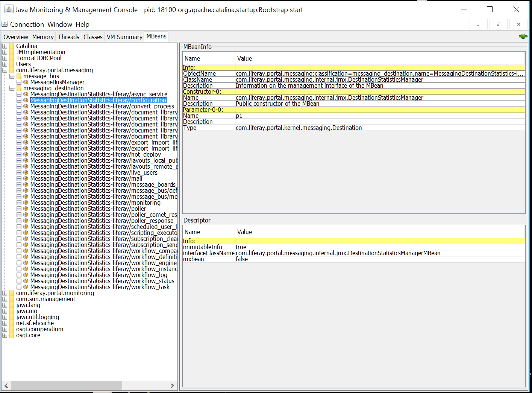Click the net.sf.ehcache folder icon

coord(12,323)
